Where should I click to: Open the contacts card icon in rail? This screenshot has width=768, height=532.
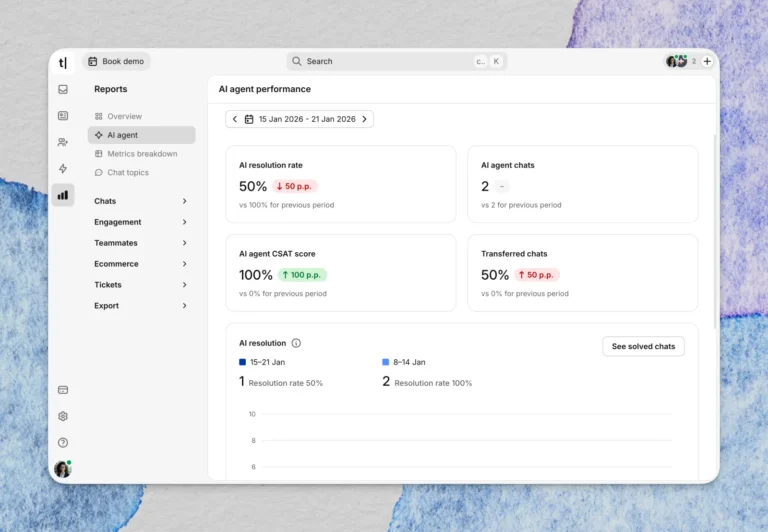(x=63, y=116)
